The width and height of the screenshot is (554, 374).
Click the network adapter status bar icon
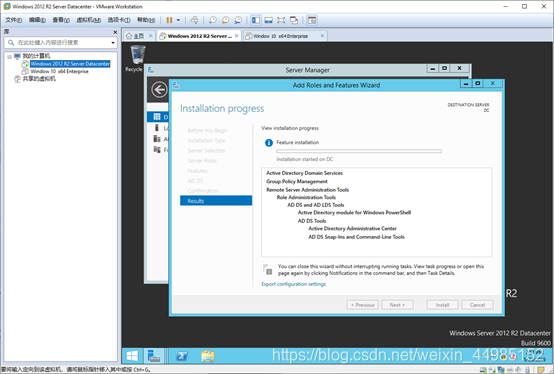[501, 370]
